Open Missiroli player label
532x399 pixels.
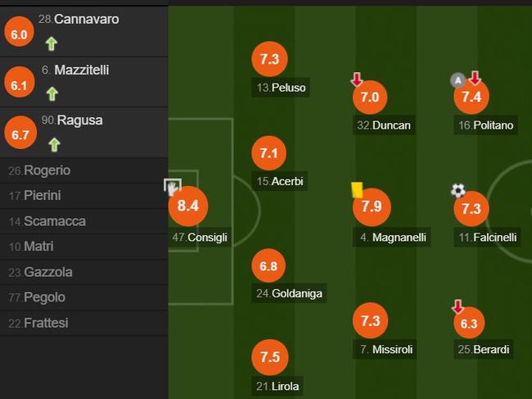386,349
